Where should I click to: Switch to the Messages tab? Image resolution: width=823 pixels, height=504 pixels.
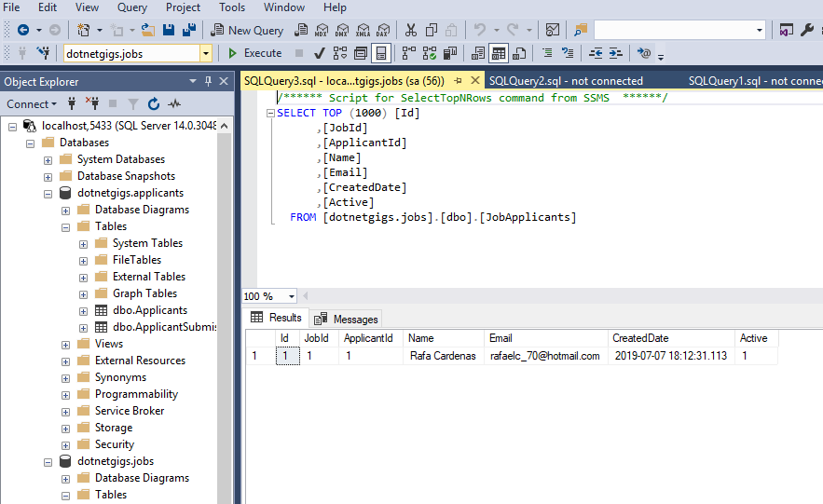tap(347, 319)
